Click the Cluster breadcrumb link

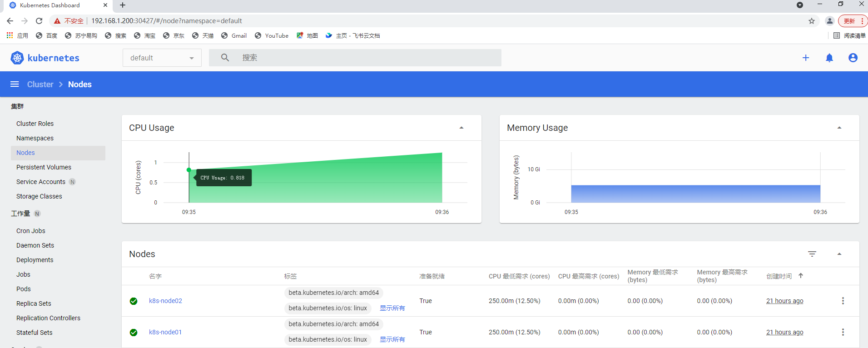click(40, 85)
